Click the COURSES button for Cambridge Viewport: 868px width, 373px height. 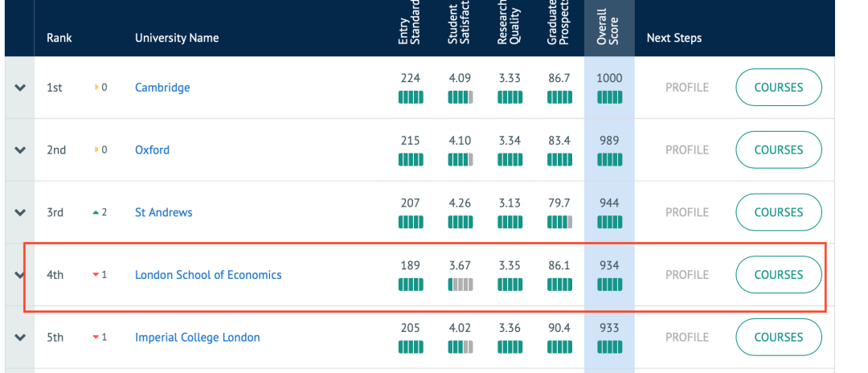778,88
